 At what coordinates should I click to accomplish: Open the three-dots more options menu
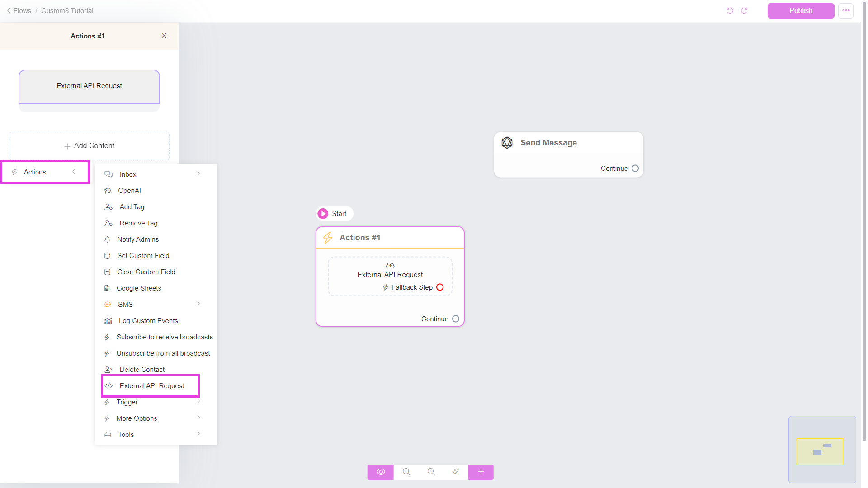(x=846, y=10)
